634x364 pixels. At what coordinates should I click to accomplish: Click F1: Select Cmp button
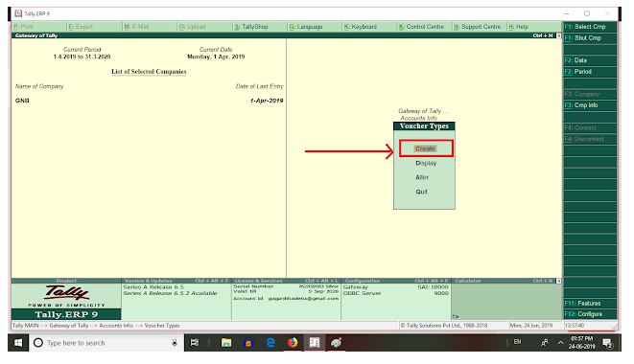click(590, 27)
